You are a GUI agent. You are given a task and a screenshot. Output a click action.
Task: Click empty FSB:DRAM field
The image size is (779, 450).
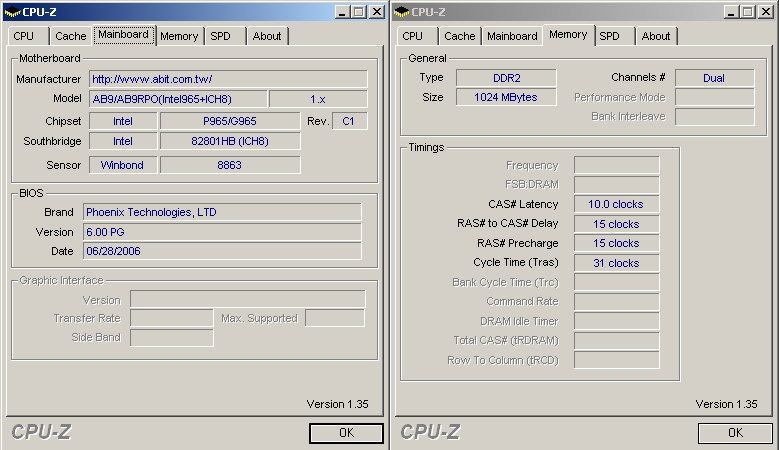point(617,184)
